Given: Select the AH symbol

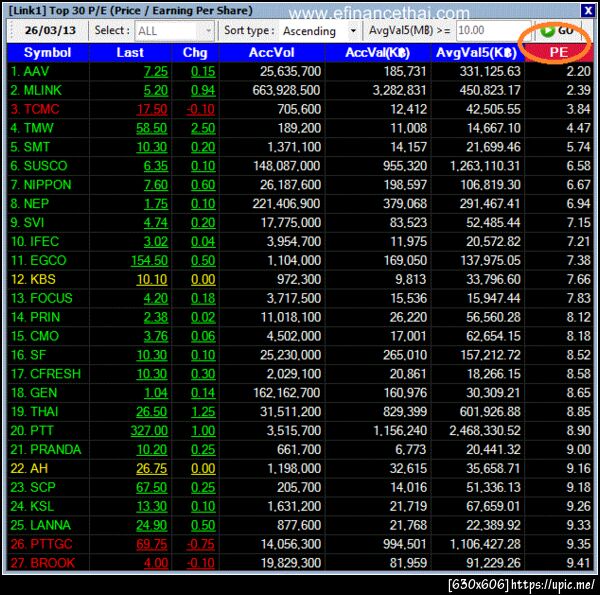Looking at the screenshot, I should 29,468.
